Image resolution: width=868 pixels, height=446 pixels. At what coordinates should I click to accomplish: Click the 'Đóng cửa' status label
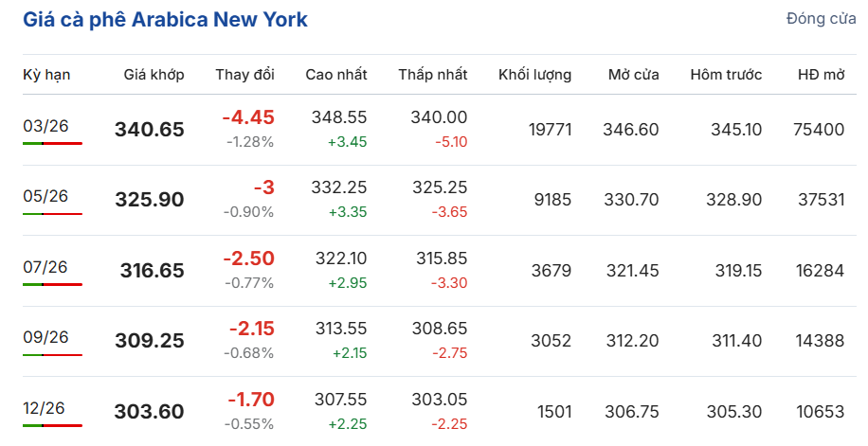coord(821,20)
